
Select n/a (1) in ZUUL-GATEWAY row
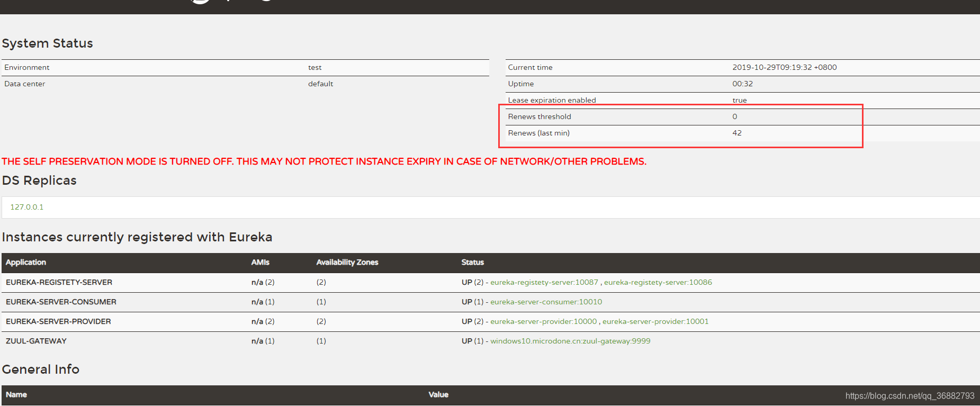pos(263,341)
